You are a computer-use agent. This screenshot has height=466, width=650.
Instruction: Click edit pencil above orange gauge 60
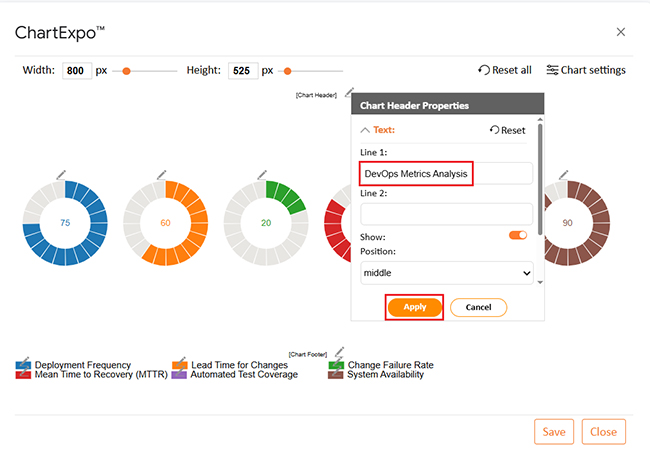tap(161, 174)
